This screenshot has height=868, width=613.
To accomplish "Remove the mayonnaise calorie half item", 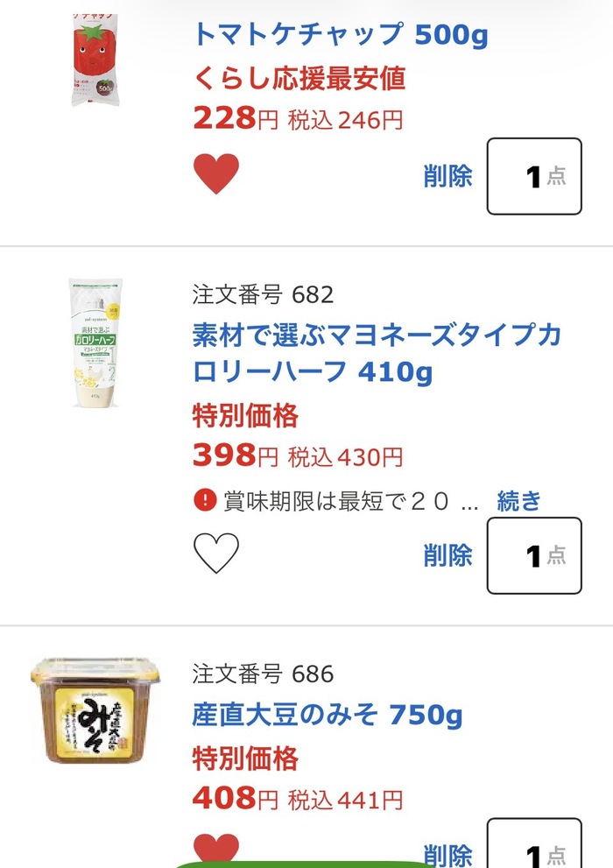I will pyautogui.click(x=447, y=554).
